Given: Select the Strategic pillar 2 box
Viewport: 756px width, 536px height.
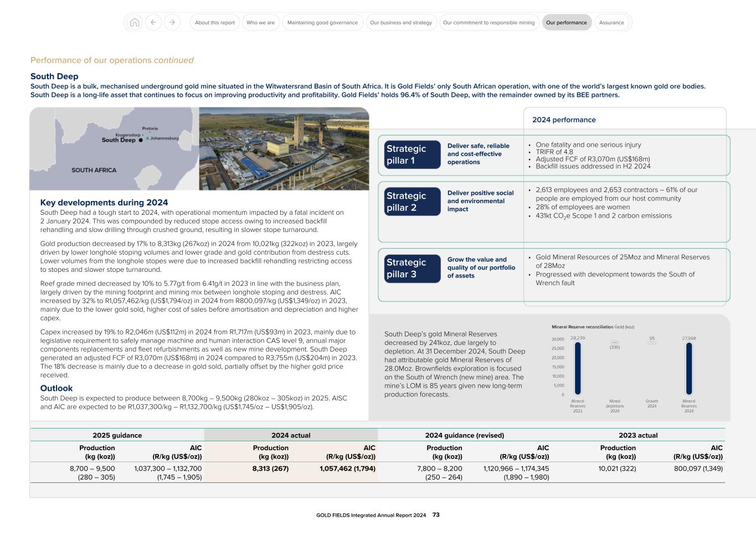Looking at the screenshot, I should pyautogui.click(x=412, y=201).
